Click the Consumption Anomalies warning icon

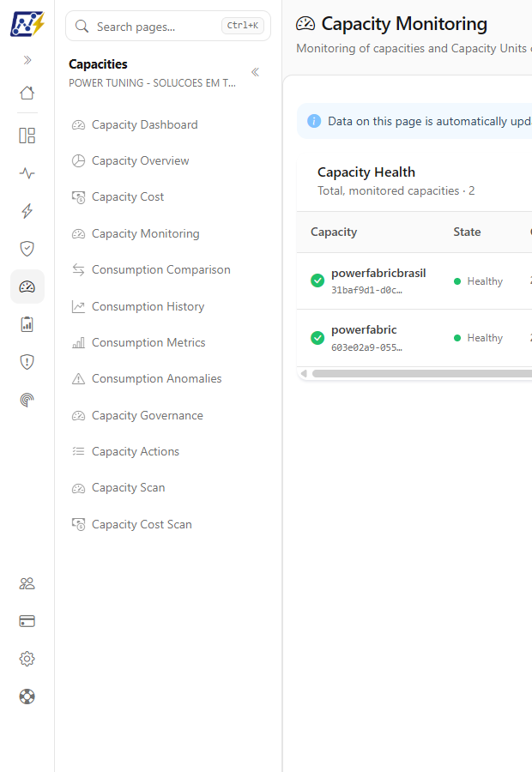[78, 378]
